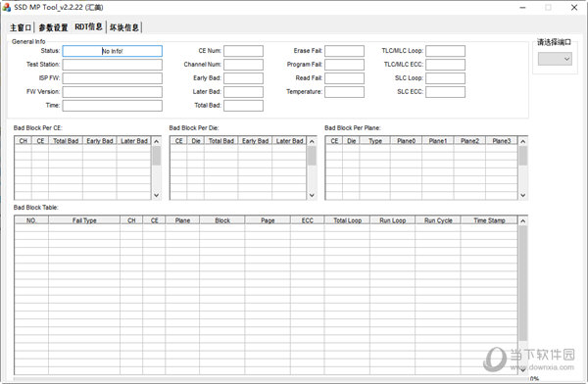588x384 pixels.
Task: Click the Page column header
Action: pyautogui.click(x=268, y=220)
